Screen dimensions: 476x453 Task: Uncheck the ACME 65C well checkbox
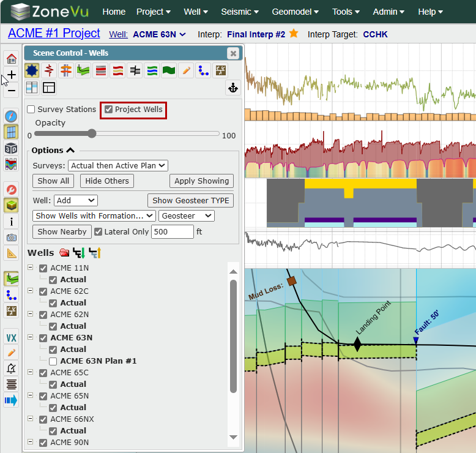tap(43, 373)
